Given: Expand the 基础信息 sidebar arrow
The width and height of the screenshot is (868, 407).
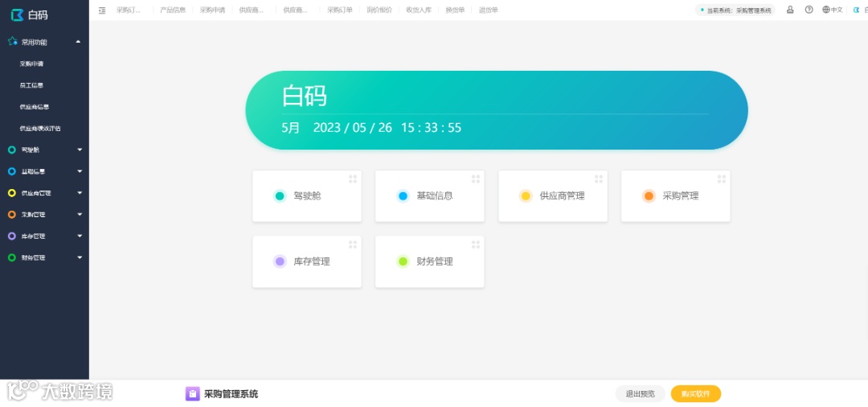Looking at the screenshot, I should click(80, 171).
